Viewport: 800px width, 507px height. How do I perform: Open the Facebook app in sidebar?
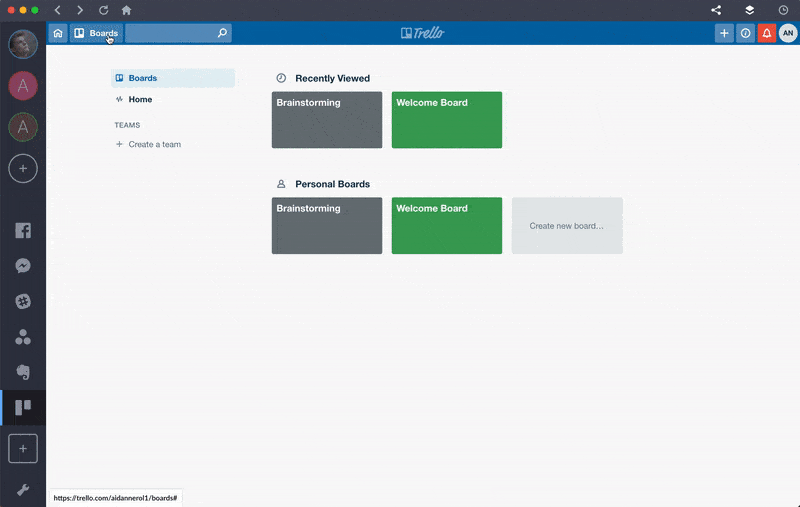(23, 231)
